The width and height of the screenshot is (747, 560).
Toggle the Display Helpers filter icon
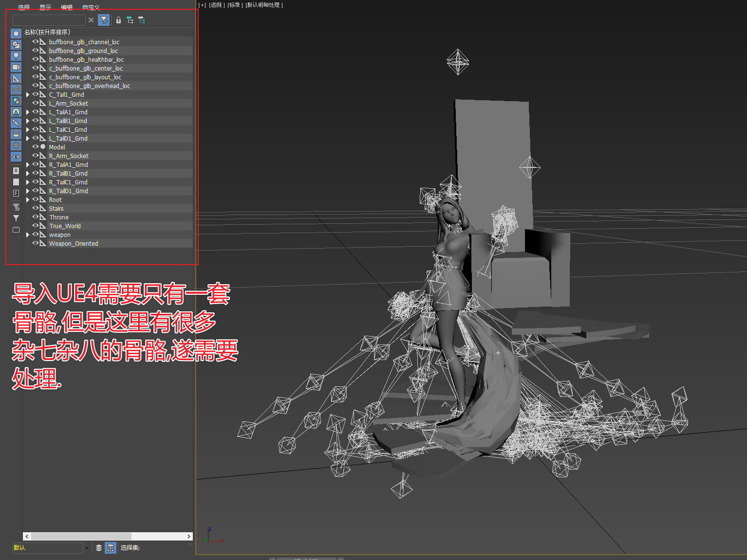[16, 78]
